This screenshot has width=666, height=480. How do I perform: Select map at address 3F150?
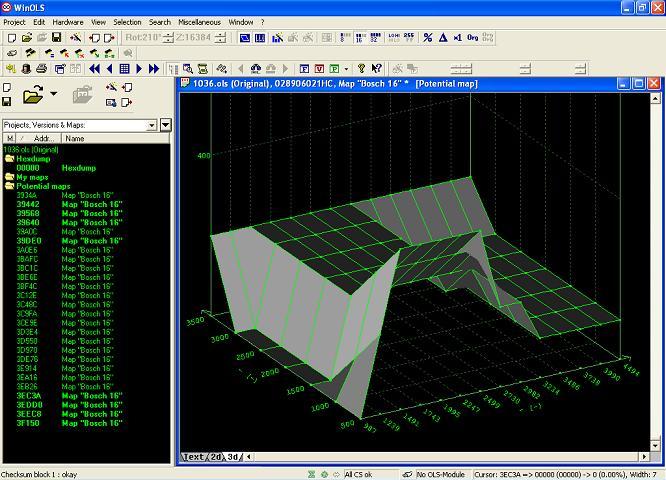[x=70, y=423]
